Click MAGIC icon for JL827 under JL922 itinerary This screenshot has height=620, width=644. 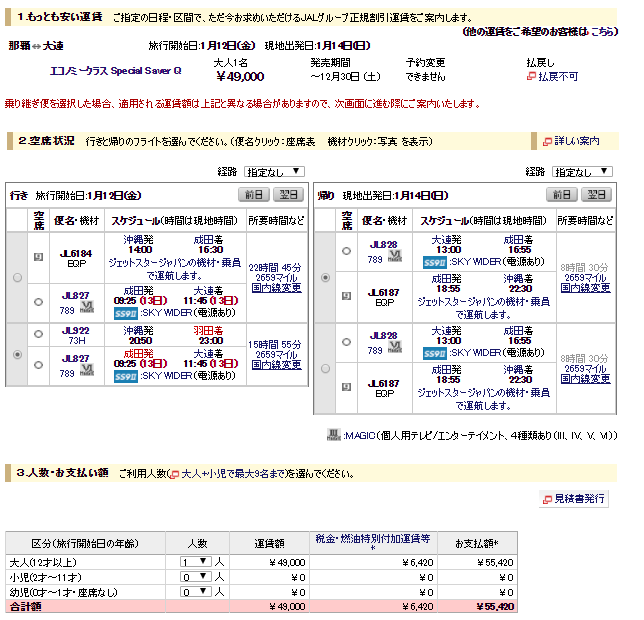pos(87,370)
